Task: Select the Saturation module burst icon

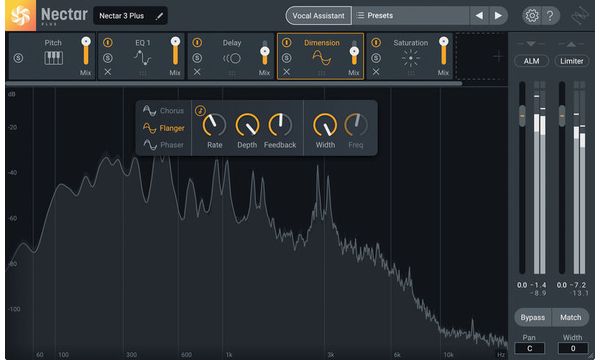Action: coord(411,58)
